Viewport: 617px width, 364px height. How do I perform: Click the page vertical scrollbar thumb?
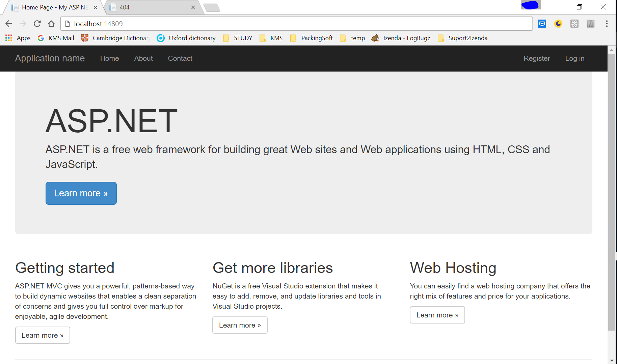click(x=612, y=192)
